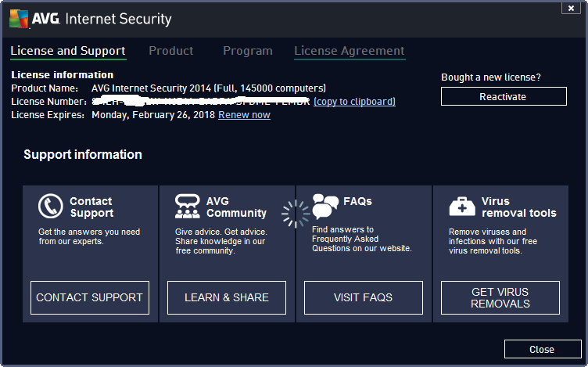588x367 pixels.
Task: Click the Support information heading
Action: pos(83,155)
